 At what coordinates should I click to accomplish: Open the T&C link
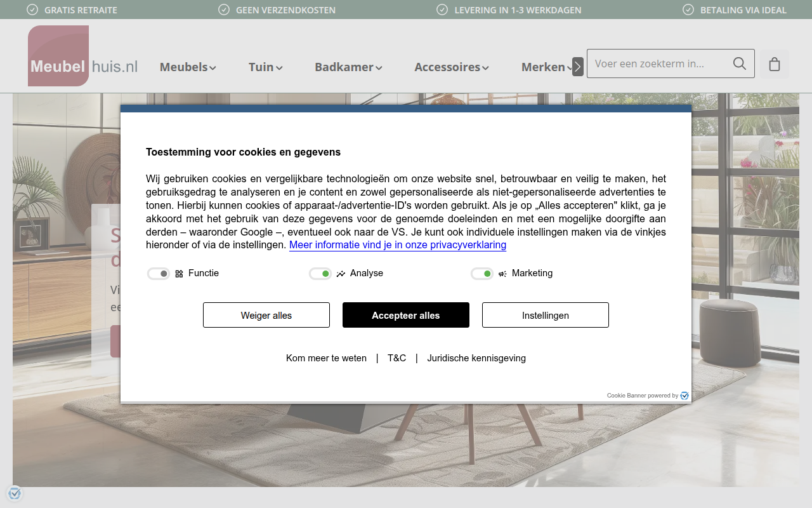point(397,358)
